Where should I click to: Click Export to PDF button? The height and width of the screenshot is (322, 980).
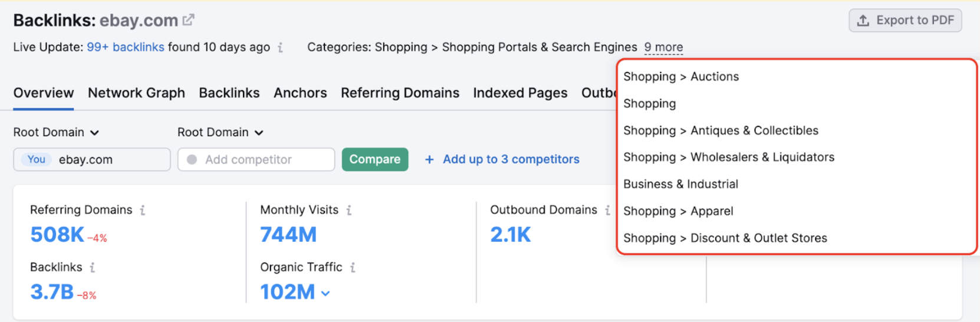905,20
